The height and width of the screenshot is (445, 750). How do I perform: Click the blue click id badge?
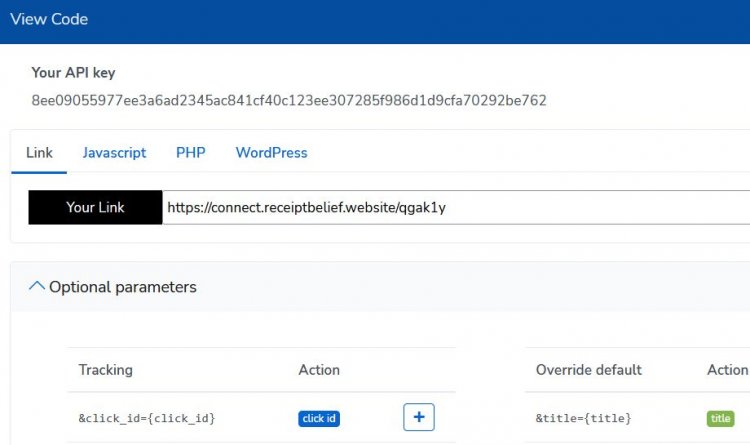coord(319,418)
